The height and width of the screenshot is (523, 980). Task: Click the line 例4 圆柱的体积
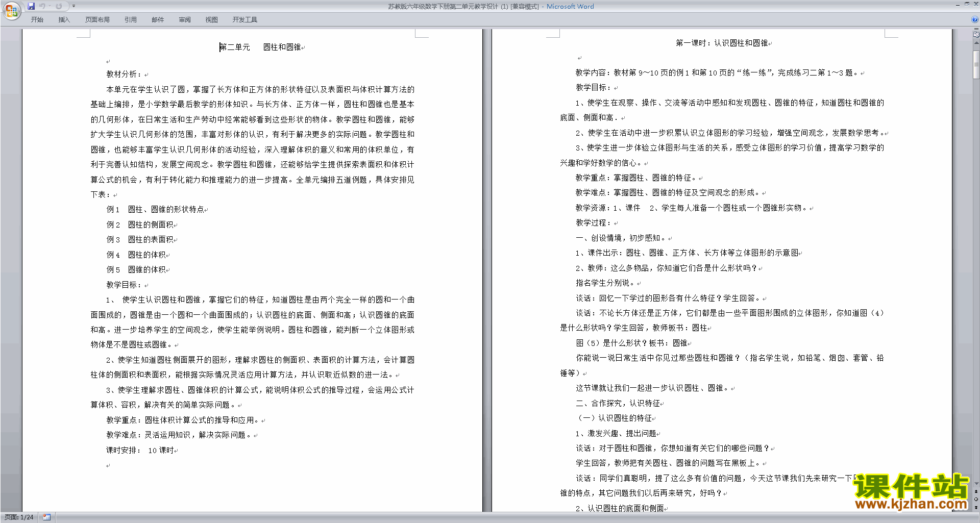136,255
